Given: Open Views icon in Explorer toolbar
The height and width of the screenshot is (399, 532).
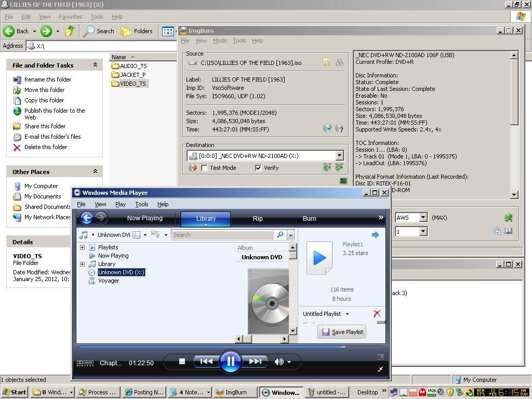Looking at the screenshot, I should pyautogui.click(x=168, y=31).
